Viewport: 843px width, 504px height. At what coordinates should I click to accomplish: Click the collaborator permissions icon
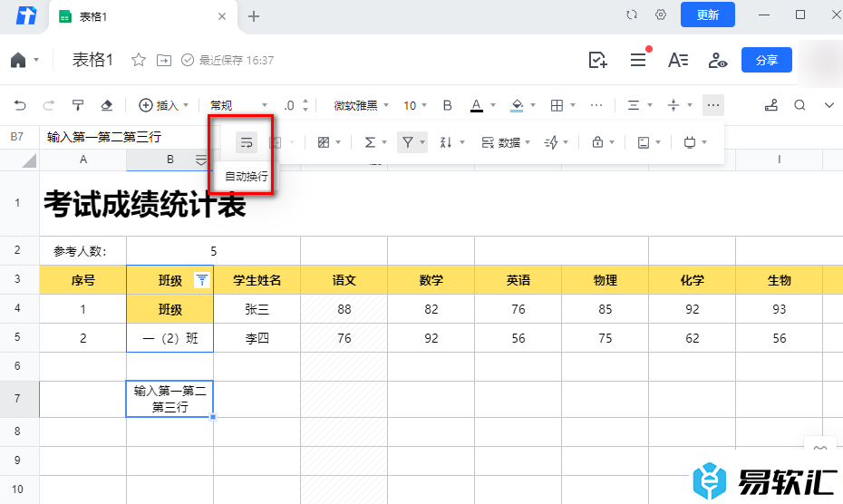tap(718, 60)
